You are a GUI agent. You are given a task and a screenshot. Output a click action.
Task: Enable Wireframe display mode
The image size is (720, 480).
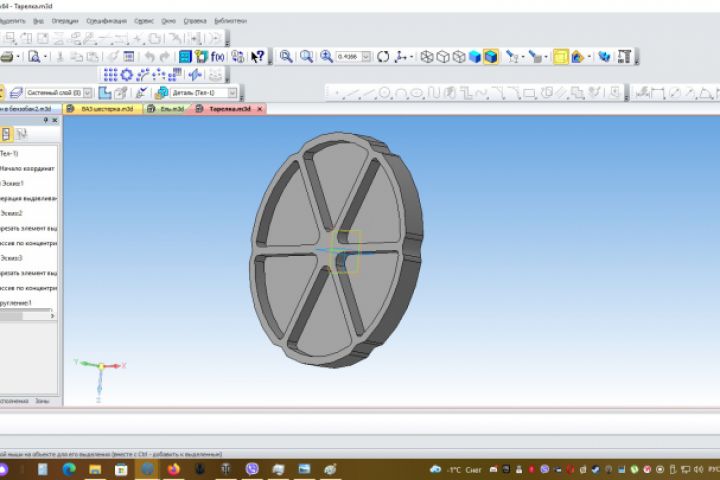(x=427, y=57)
